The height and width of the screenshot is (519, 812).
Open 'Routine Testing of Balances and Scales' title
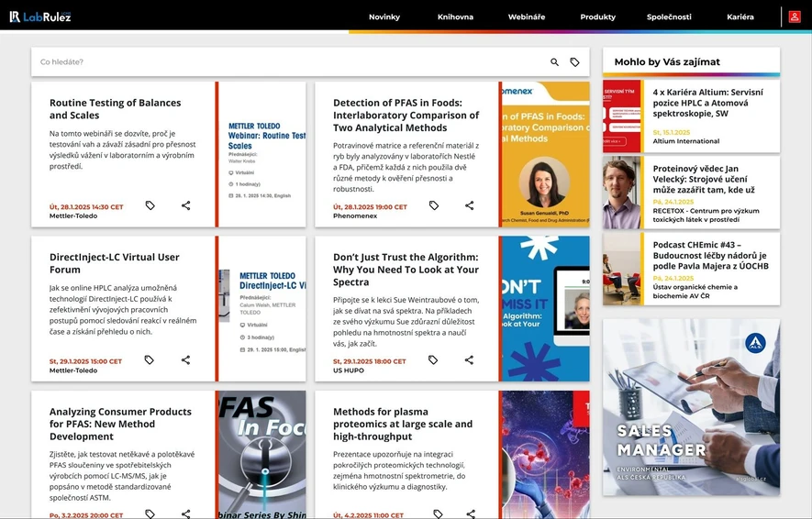(x=115, y=109)
